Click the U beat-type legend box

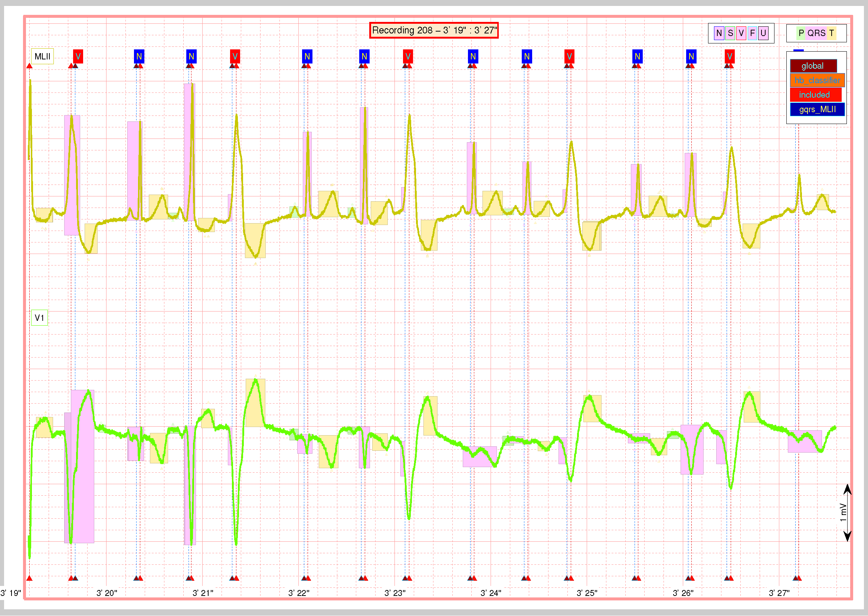pos(763,33)
